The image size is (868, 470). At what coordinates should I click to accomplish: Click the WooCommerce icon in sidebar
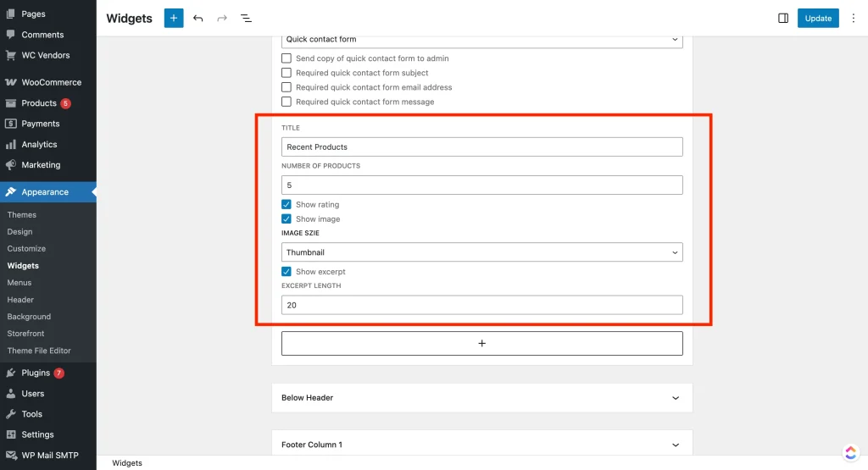[x=11, y=82]
